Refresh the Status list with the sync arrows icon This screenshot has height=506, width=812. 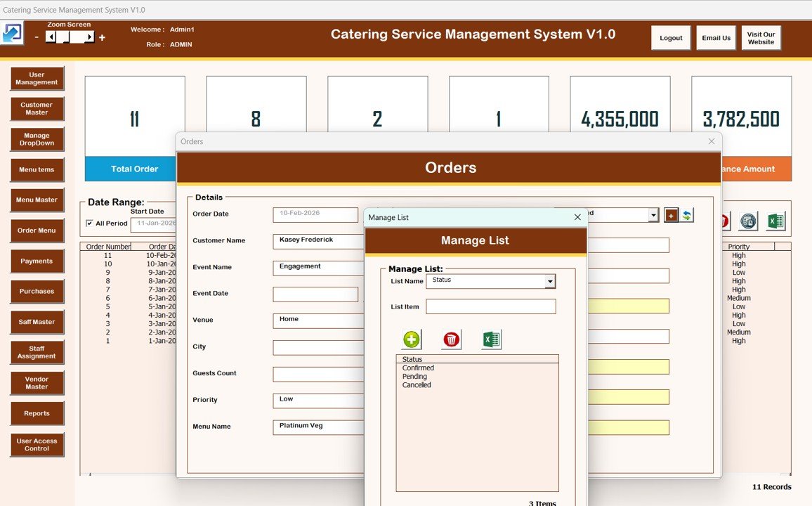tap(687, 215)
